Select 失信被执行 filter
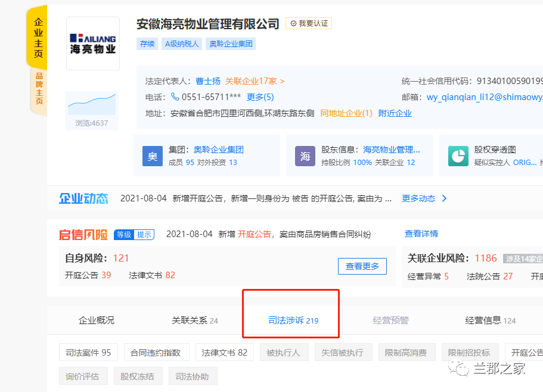 click(x=343, y=352)
